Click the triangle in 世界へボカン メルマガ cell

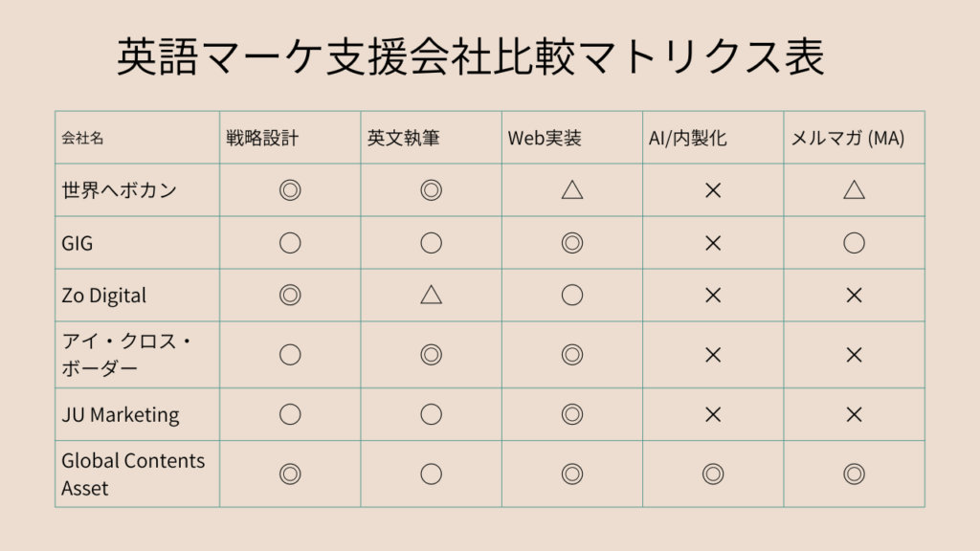(x=854, y=189)
